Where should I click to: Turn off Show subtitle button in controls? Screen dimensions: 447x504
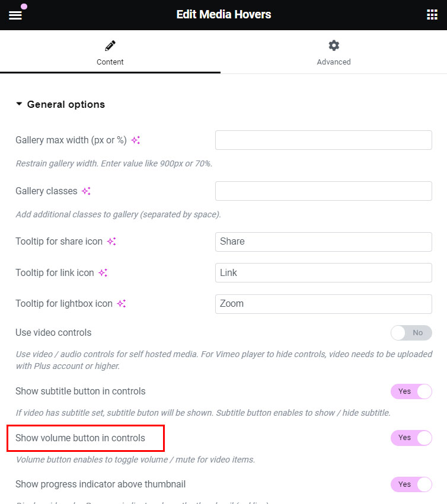pyautogui.click(x=411, y=391)
